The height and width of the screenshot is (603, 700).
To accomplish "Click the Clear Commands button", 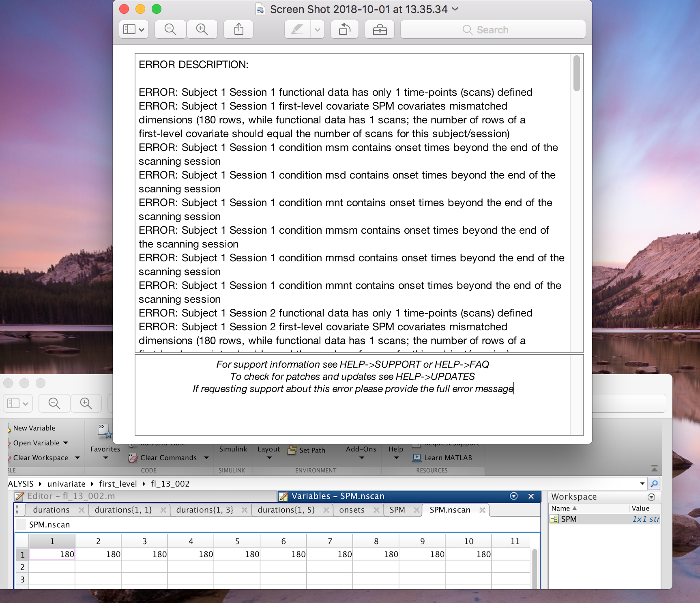I will click(168, 458).
